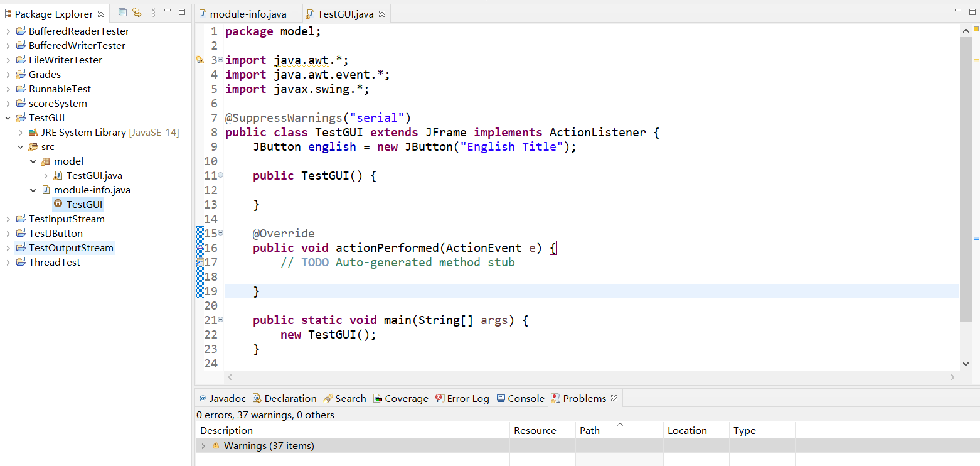980x466 pixels.
Task: Collapse the TestGUI project tree
Action: 8,117
